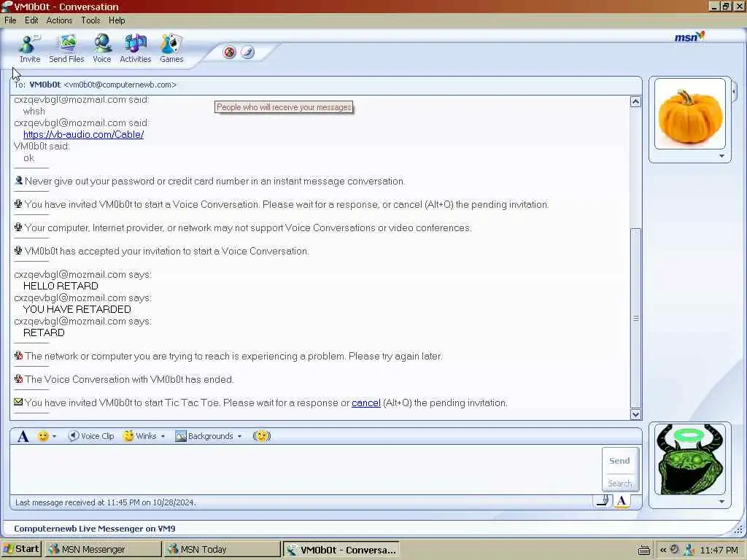Click the circular tray icon beside the clock
Viewport: 747px width, 560px height.
[675, 550]
